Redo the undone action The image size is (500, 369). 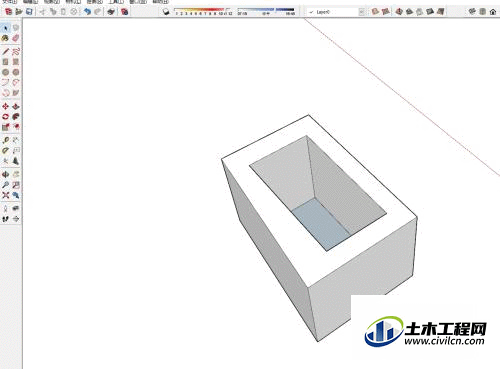coord(97,12)
